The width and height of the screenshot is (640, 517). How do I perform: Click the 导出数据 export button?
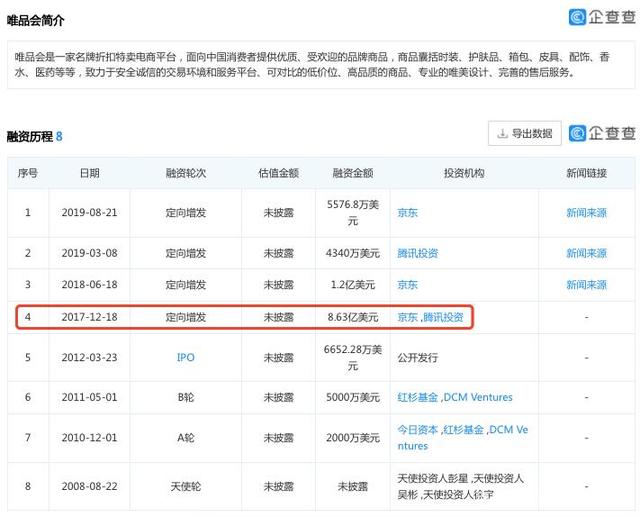tap(524, 133)
